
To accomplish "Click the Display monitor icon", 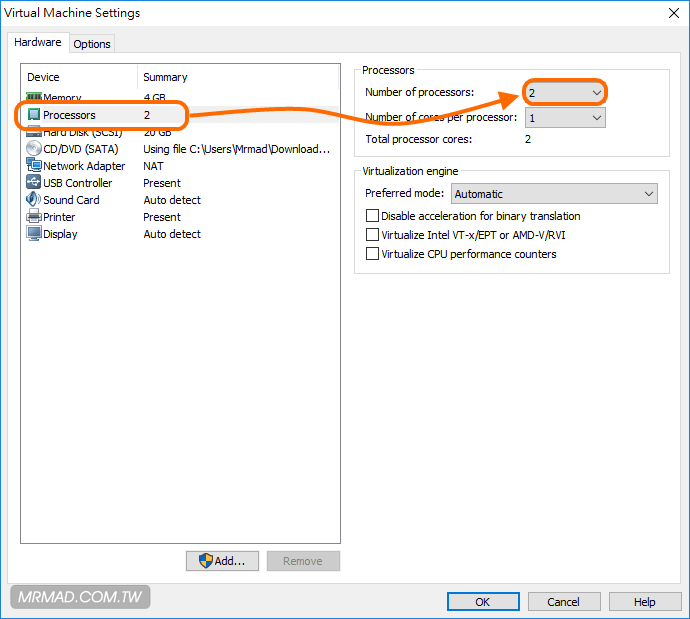I will click(34, 234).
